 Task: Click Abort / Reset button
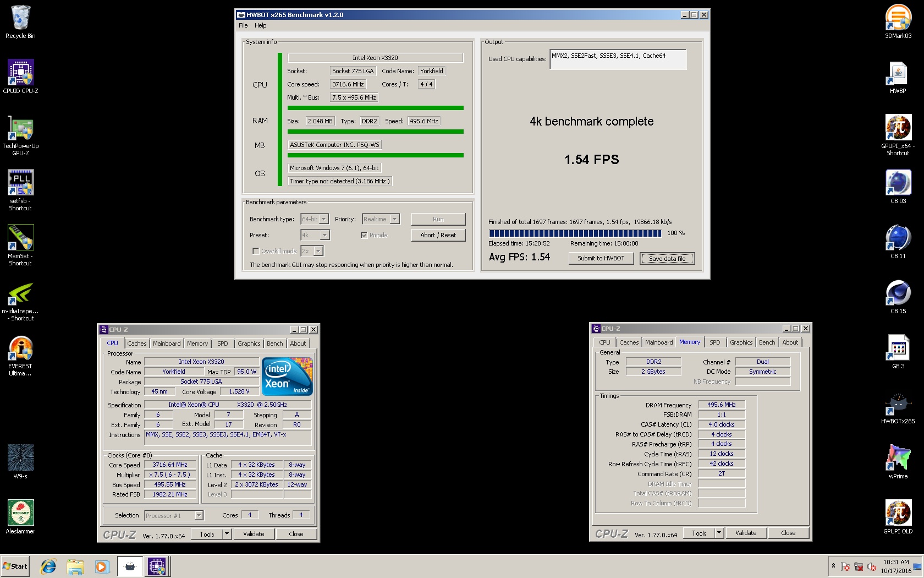click(438, 235)
